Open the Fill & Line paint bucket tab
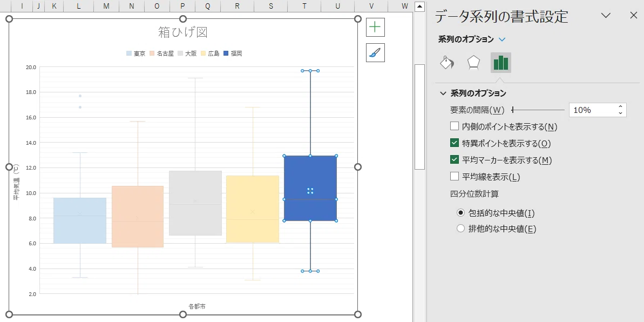This screenshot has height=322, width=644. (x=448, y=63)
